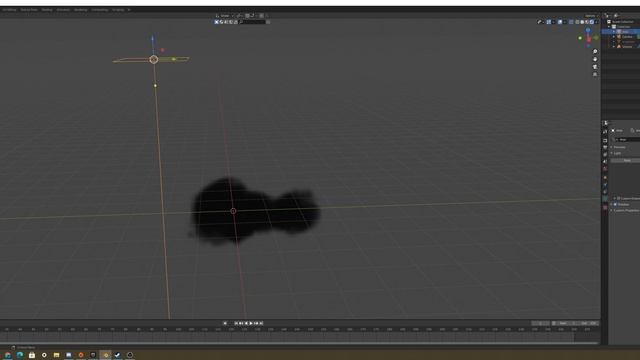The image size is (640, 360).
Task: Open the shading options dropdown arrow
Action: 596,22
